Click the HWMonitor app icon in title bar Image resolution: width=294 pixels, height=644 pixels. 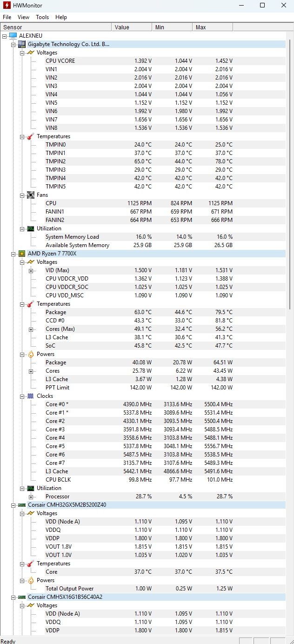tap(7, 6)
